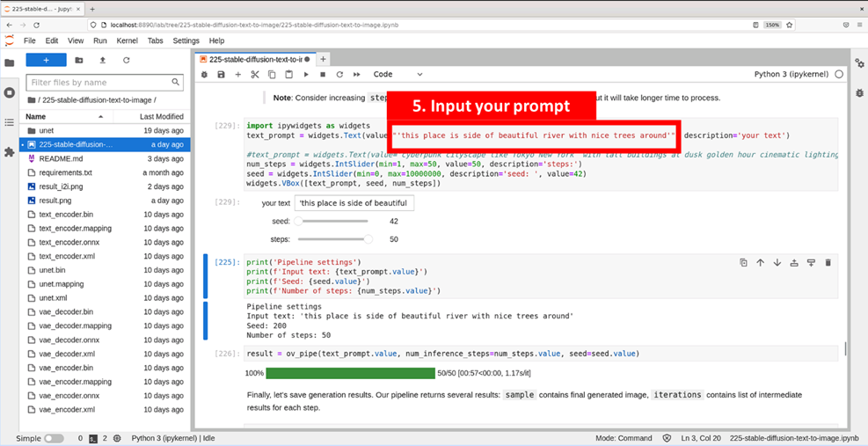
Task: Paste cell from clipboard in toolbar
Action: 288,74
